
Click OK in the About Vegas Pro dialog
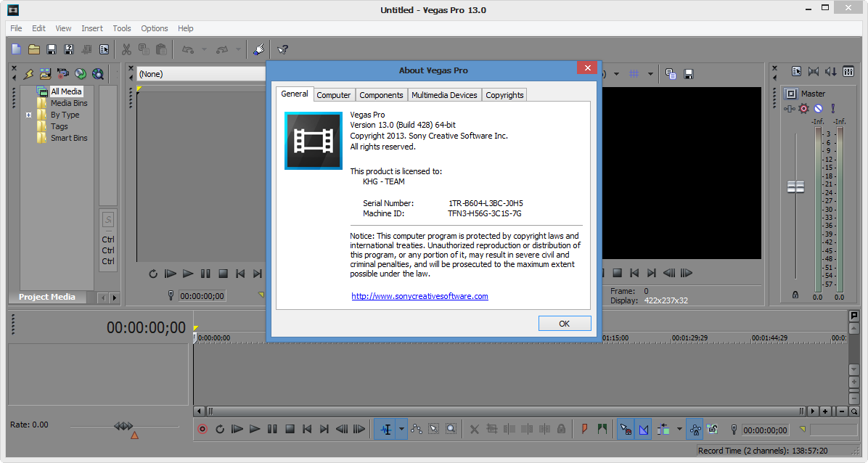(564, 324)
